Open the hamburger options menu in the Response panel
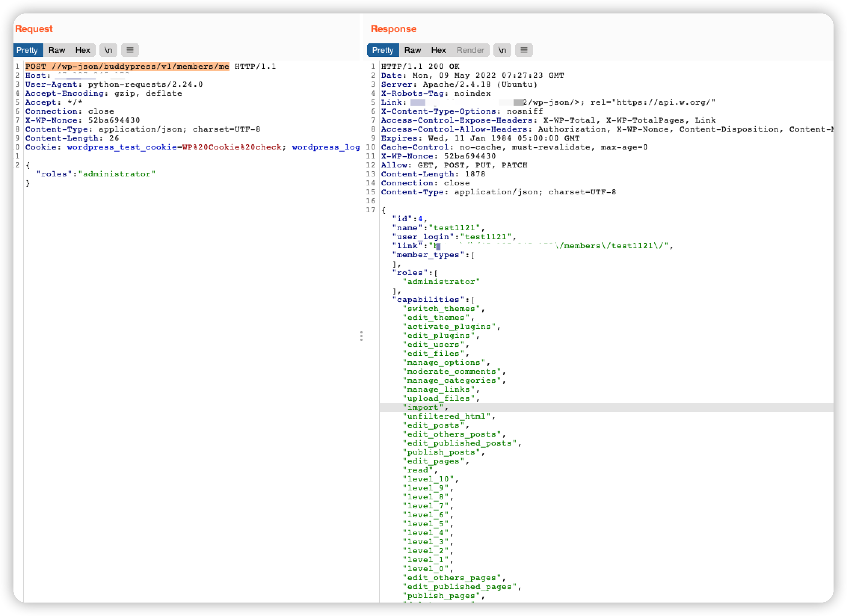 pyautogui.click(x=524, y=50)
